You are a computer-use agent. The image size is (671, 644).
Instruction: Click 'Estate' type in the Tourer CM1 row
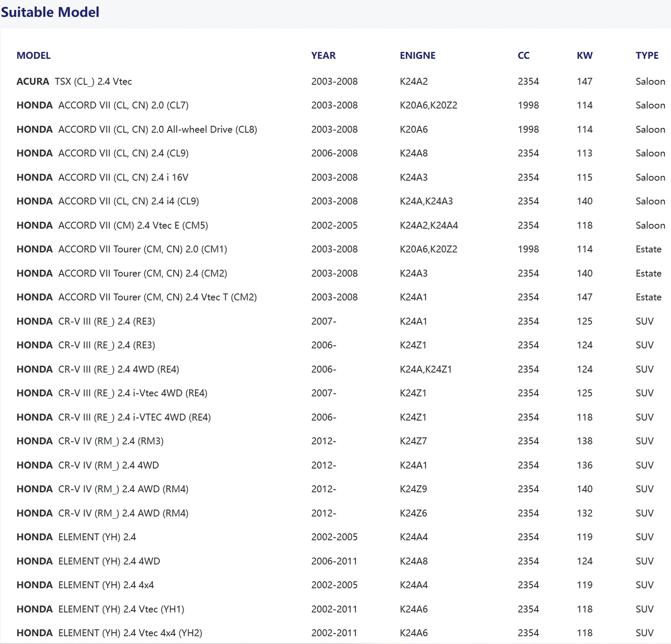tap(649, 249)
